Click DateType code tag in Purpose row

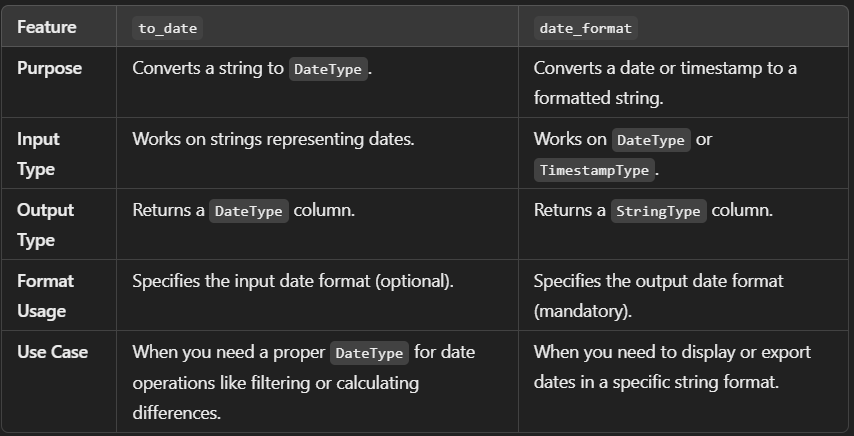[x=328, y=70]
